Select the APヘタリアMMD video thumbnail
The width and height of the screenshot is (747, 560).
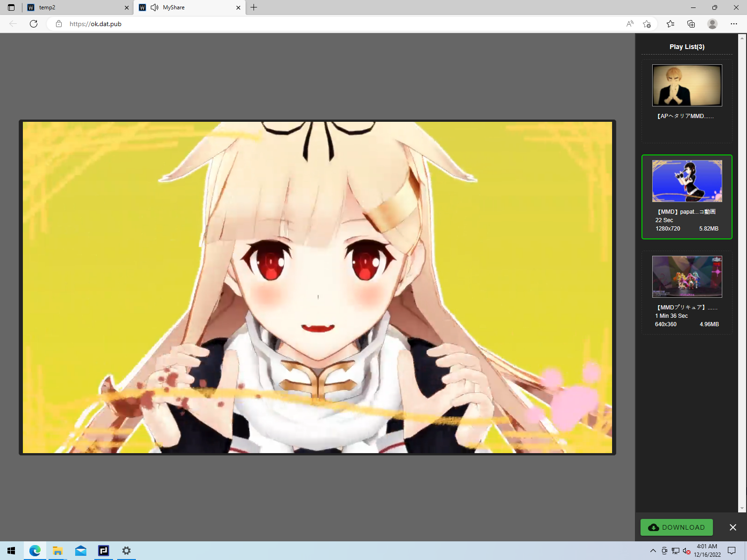[687, 85]
